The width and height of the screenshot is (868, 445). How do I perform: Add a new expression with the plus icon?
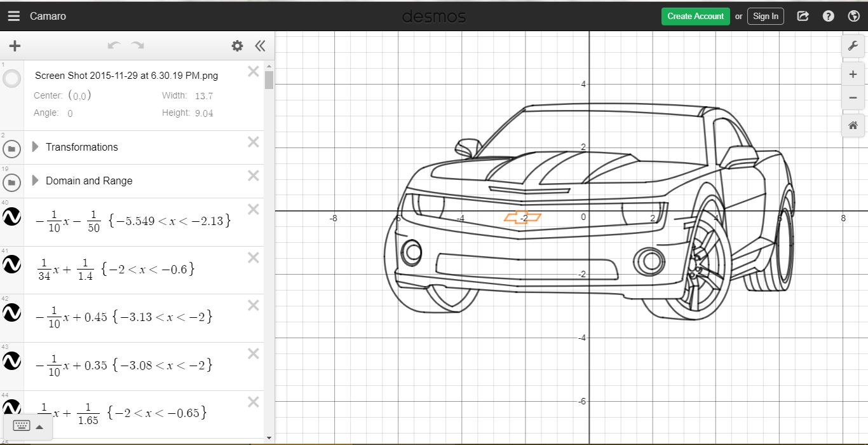14,45
